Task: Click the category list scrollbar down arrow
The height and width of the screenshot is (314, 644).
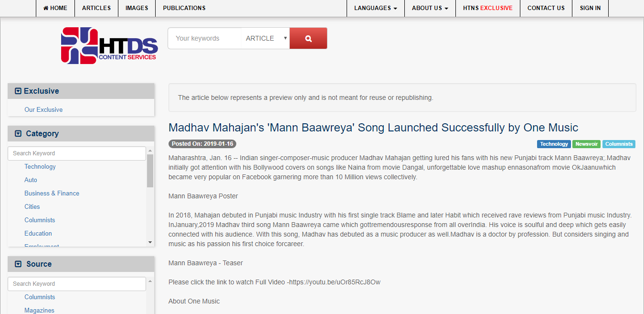Action: click(x=150, y=243)
